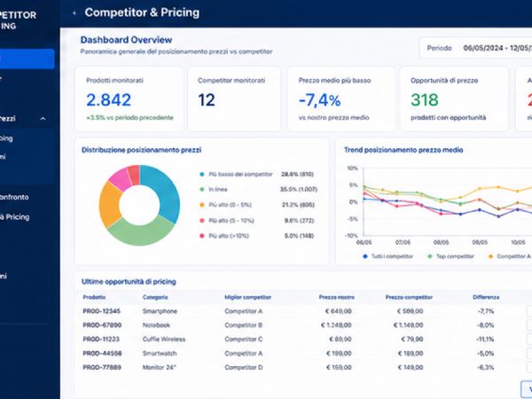This screenshot has height=399, width=532.
Task: Click the 'Distribuzione posizionamento prezzi' chart title
Action: tap(141, 150)
